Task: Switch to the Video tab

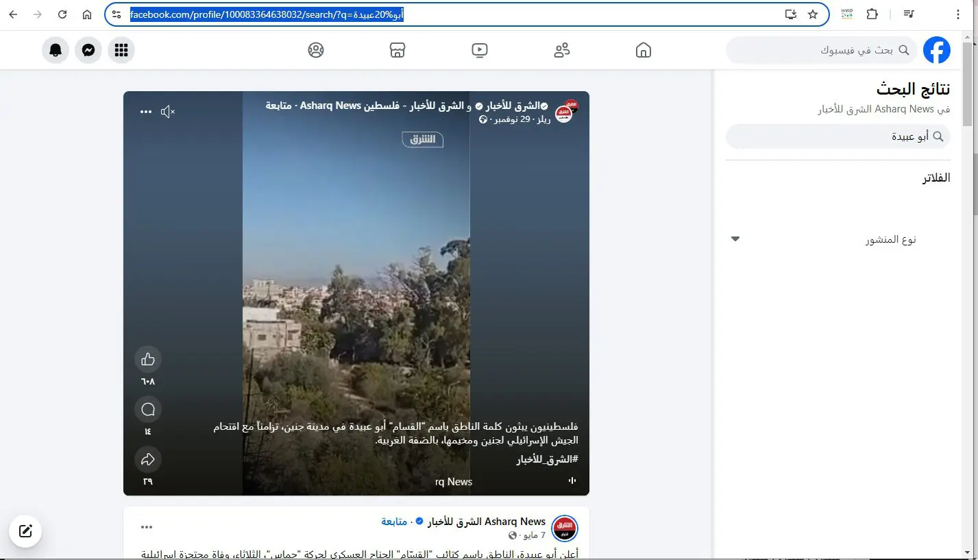Action: pyautogui.click(x=480, y=50)
